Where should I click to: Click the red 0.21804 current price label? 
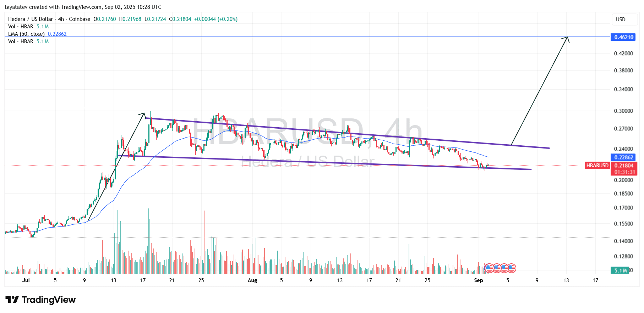[624, 166]
